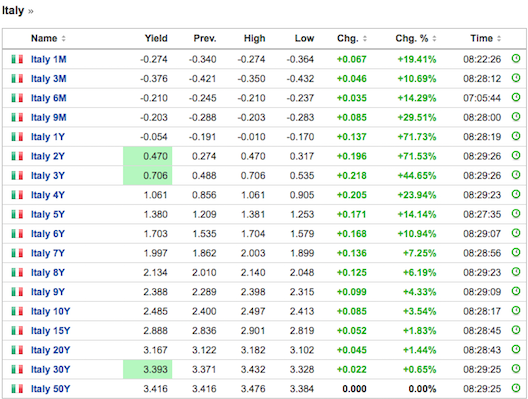528x399 pixels.
Task: Open the Italy 6M bond link
Action: pos(48,98)
